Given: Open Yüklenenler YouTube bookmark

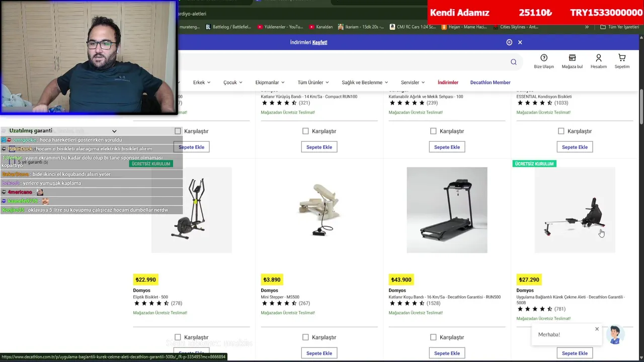Looking at the screenshot, I should coord(280,27).
